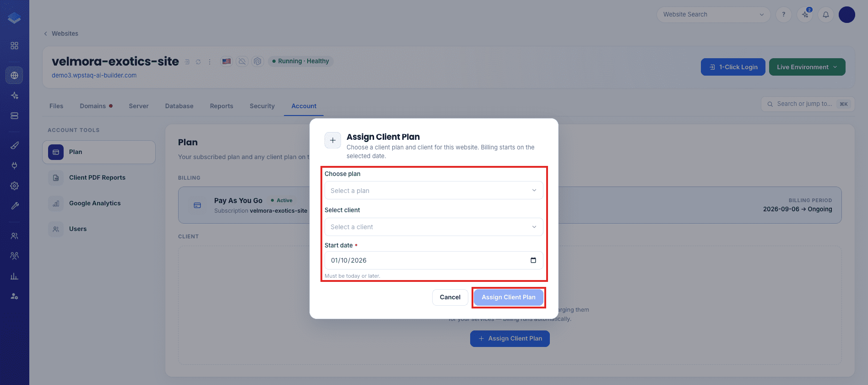Select the Account tab
Viewport: 868px width, 385px height.
click(304, 106)
